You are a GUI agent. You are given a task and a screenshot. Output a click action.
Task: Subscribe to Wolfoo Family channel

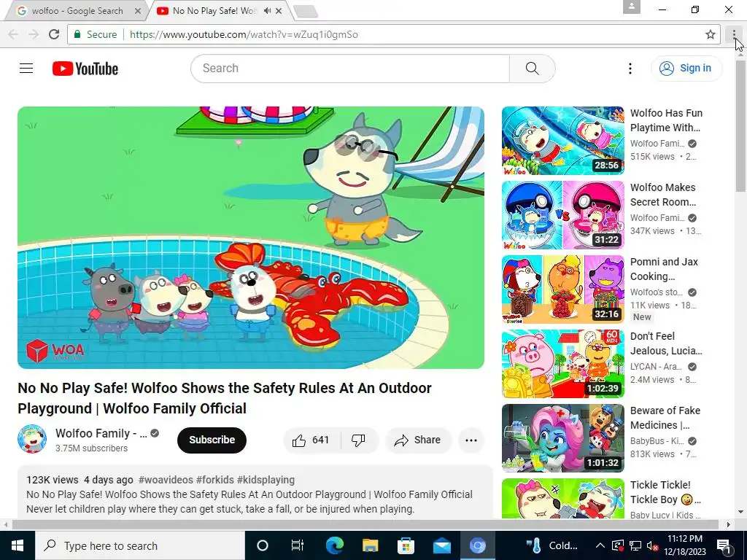click(x=212, y=440)
